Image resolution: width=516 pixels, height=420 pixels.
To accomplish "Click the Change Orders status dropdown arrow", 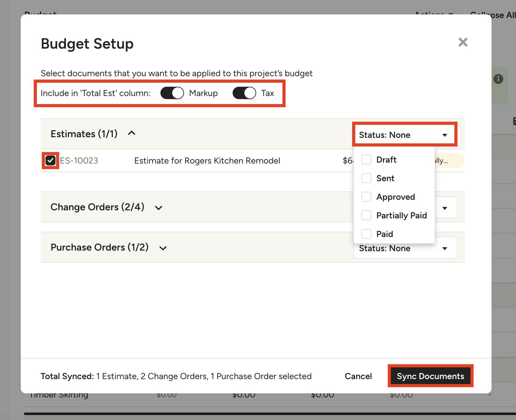I will [x=445, y=208].
